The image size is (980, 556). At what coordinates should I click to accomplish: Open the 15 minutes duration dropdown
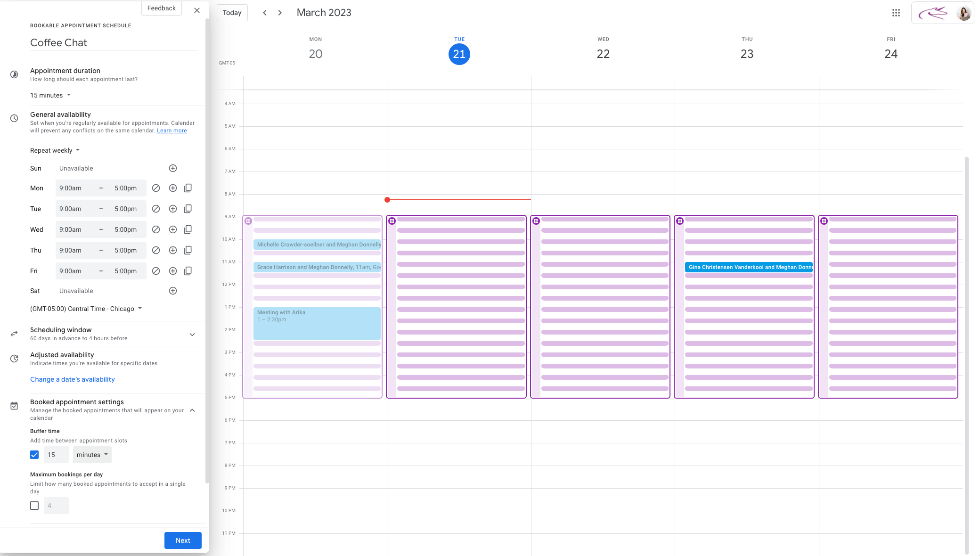pos(50,95)
